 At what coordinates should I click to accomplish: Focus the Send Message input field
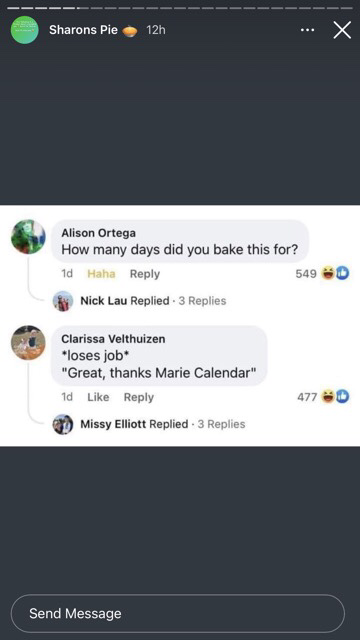178,613
